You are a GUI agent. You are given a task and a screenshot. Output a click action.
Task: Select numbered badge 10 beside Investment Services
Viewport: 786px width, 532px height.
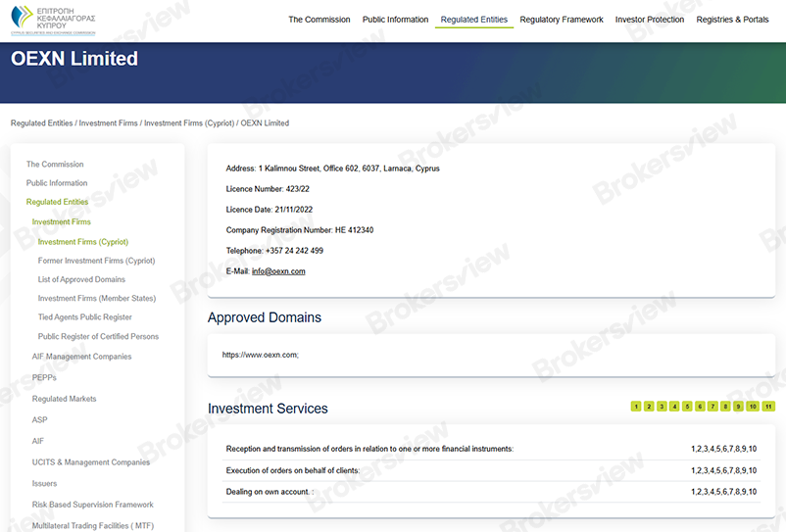(753, 407)
